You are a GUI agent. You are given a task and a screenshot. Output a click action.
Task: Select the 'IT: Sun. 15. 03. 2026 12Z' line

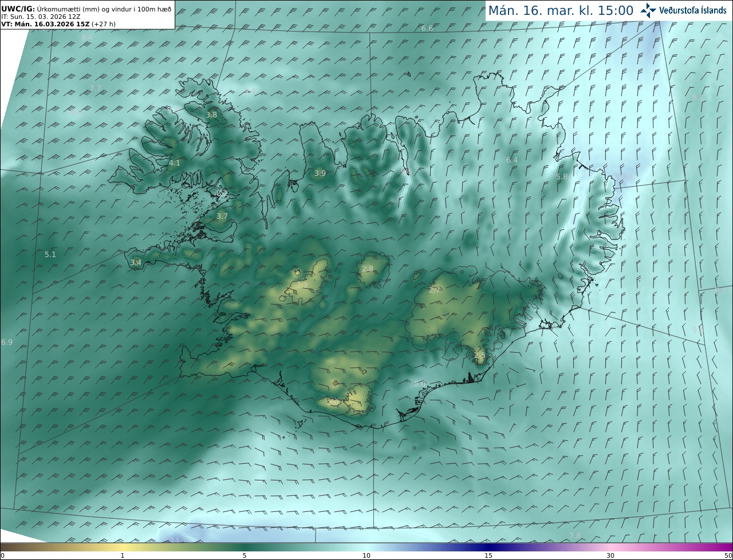pos(40,17)
